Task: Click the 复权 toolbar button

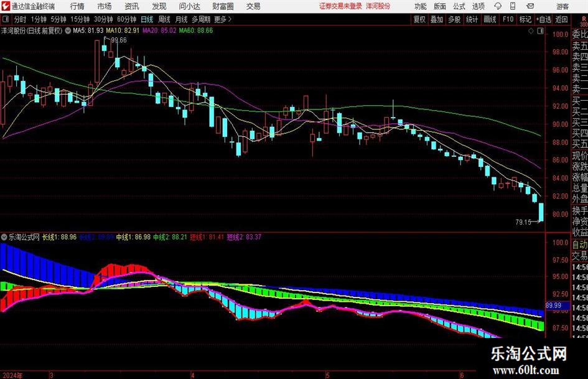Action: tap(419, 19)
